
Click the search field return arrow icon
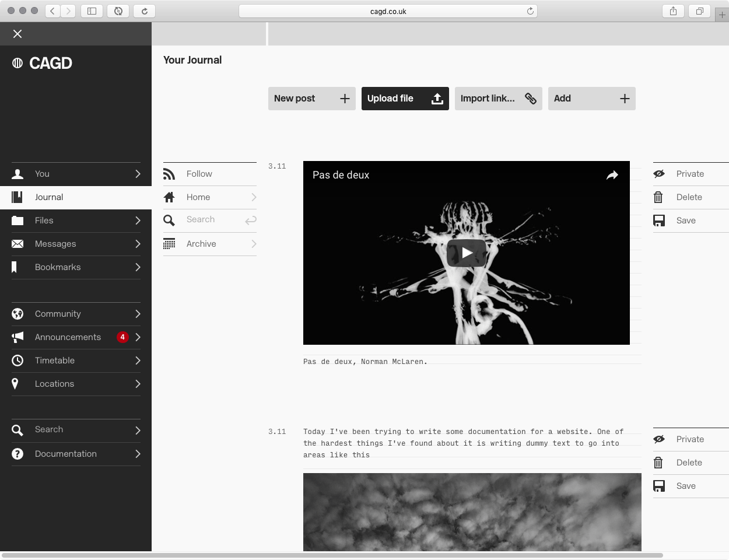251,220
